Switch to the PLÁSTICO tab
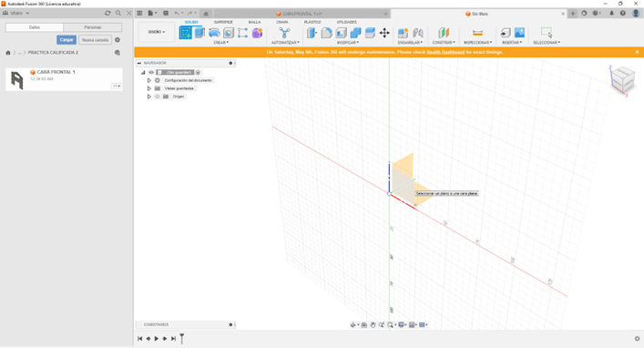Viewport: 644px width, 348px height. coord(312,22)
